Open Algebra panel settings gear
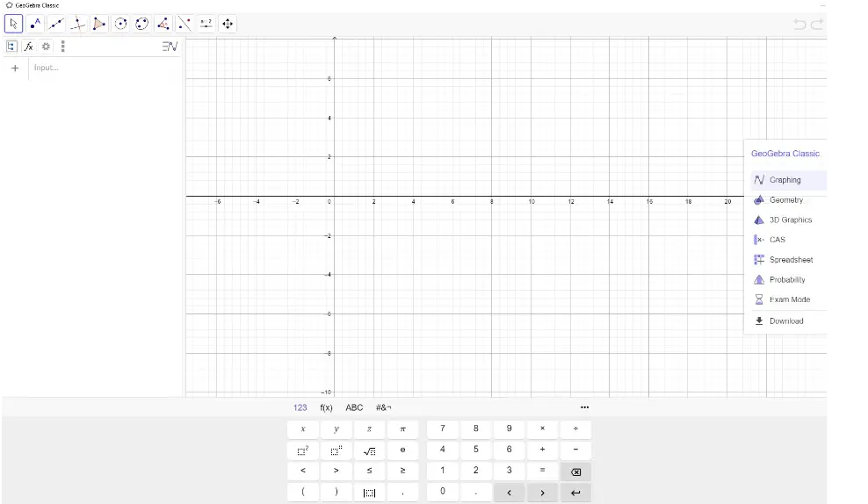The image size is (868, 504). (x=46, y=47)
